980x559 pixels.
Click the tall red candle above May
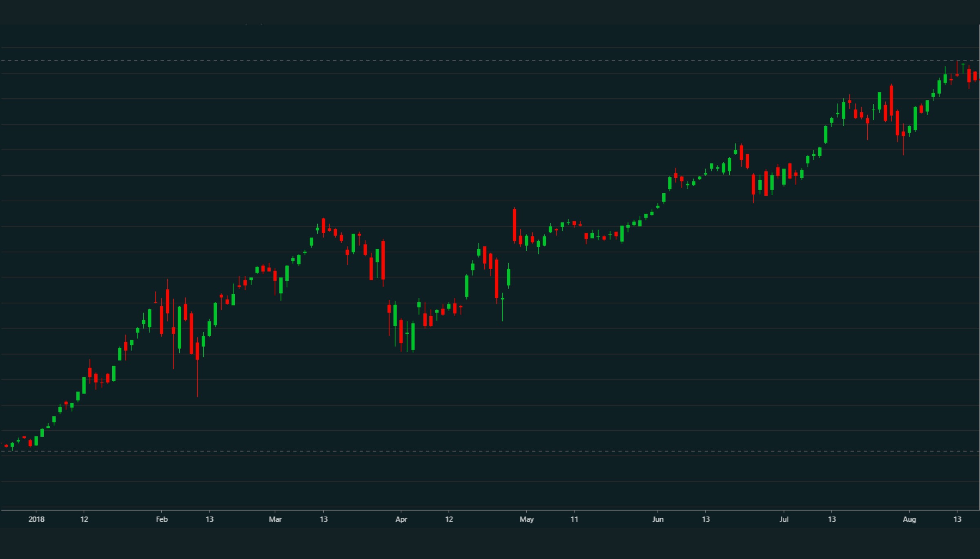[x=514, y=225]
